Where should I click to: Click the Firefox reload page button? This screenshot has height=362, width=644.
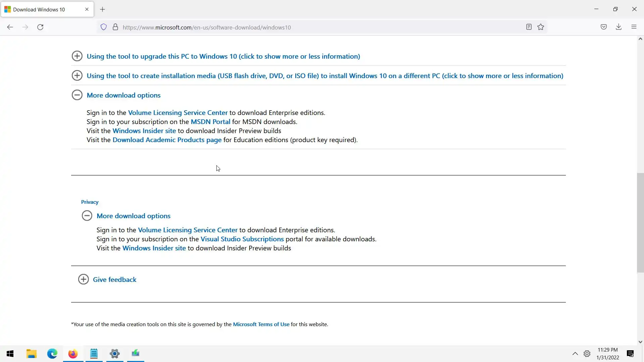(40, 27)
